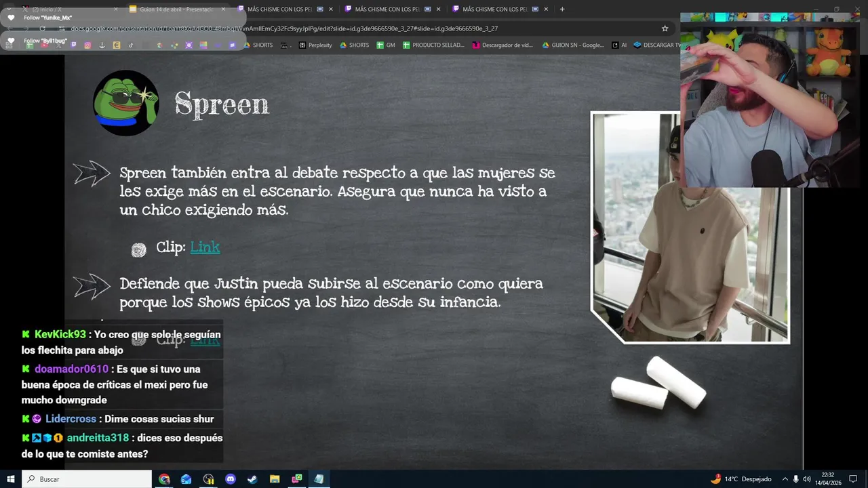Open the 14°C Despejado weather widget
The width and height of the screenshot is (868, 488).
[741, 479]
